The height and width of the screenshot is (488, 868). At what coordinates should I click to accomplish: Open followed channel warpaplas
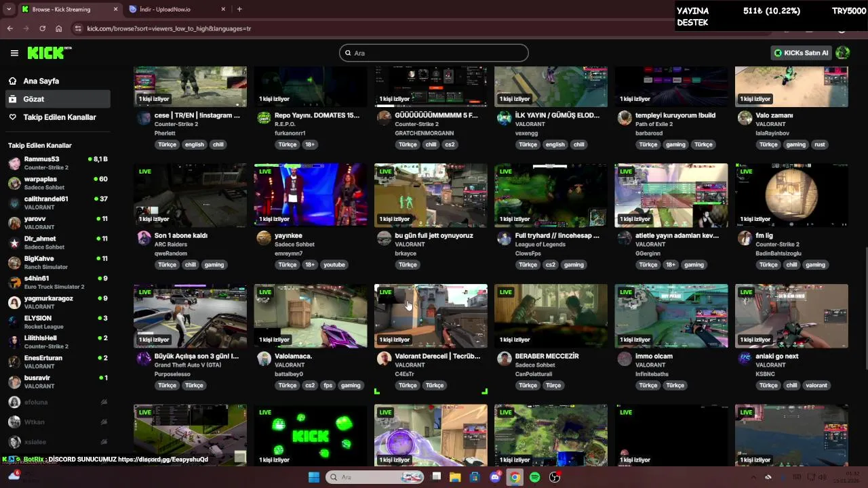(58, 183)
